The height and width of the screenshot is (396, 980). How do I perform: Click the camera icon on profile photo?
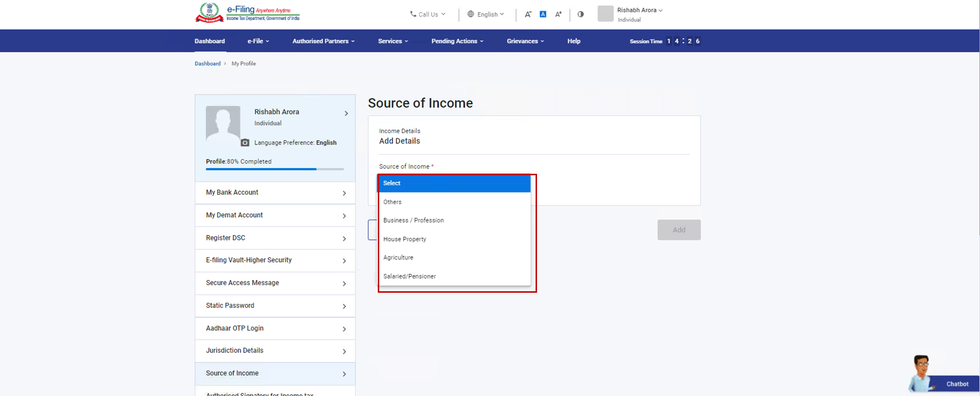[x=245, y=143]
